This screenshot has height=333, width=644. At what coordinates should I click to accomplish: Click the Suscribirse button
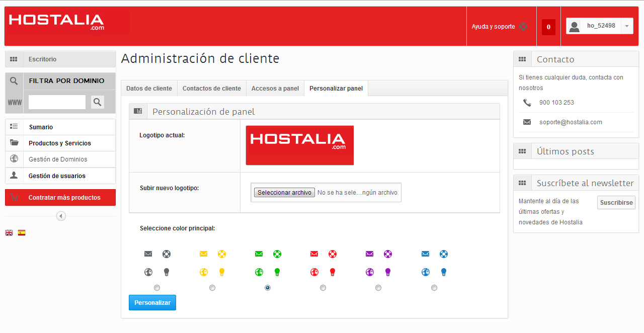(616, 203)
